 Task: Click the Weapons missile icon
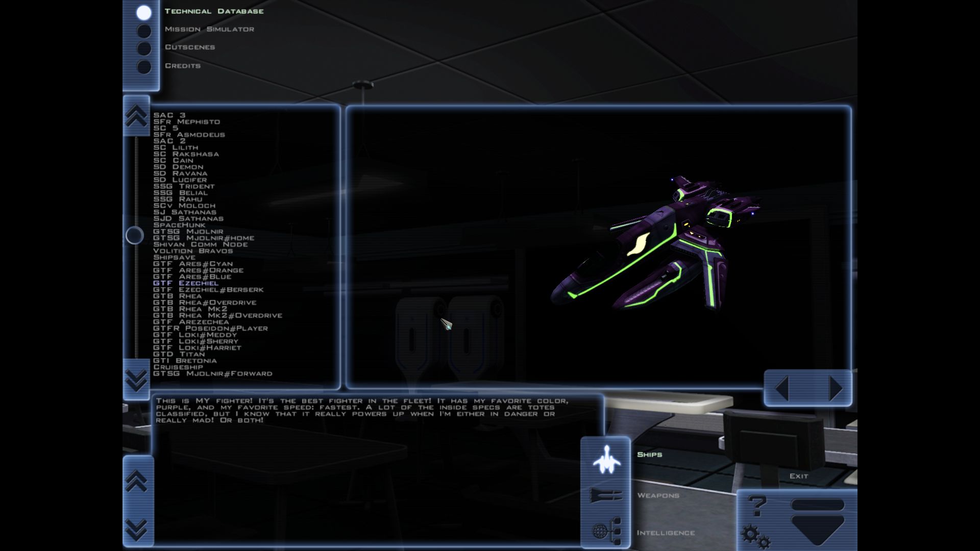coord(606,495)
